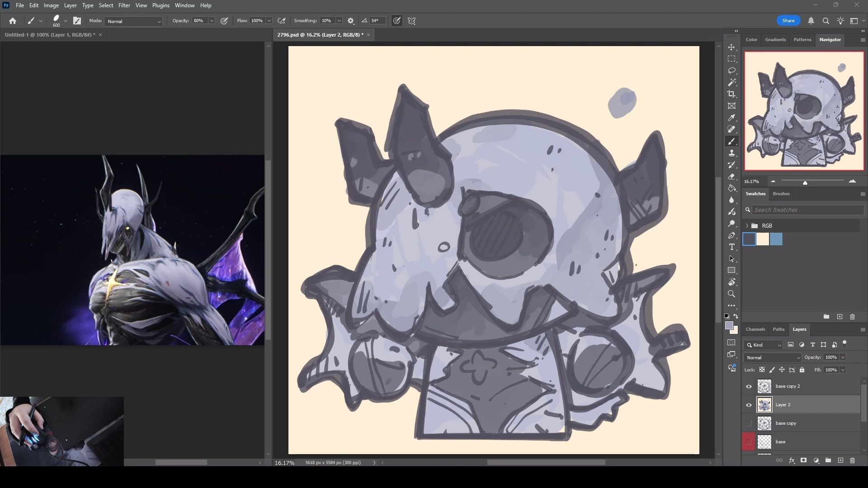Select the Move tool
The width and height of the screenshot is (868, 488).
(x=731, y=47)
